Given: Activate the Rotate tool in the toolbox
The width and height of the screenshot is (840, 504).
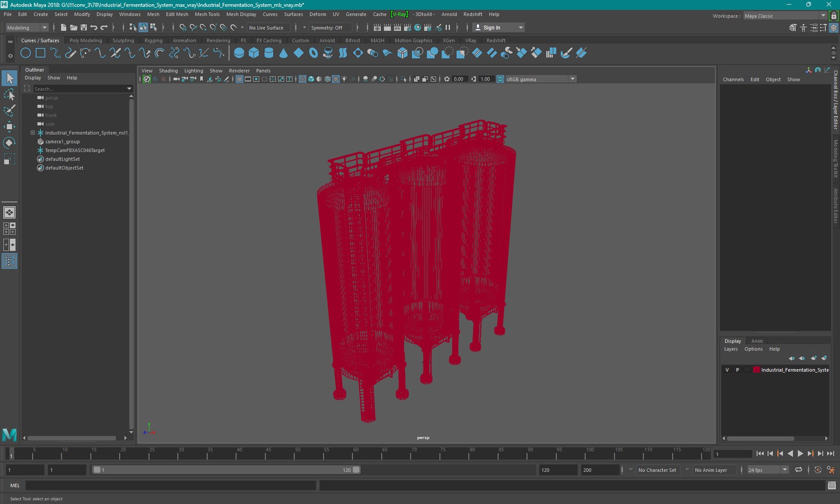Looking at the screenshot, I should point(9,142).
